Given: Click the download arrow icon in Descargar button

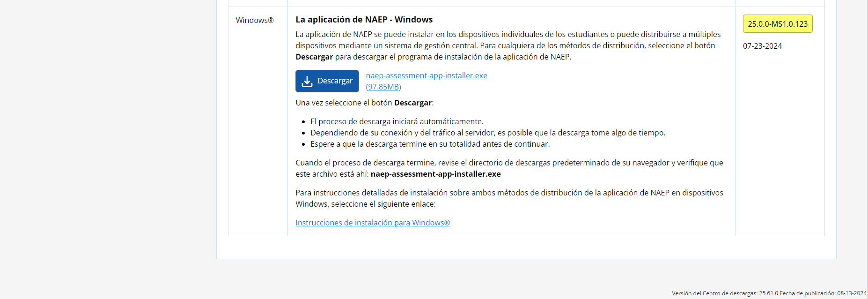Looking at the screenshot, I should pos(307,81).
